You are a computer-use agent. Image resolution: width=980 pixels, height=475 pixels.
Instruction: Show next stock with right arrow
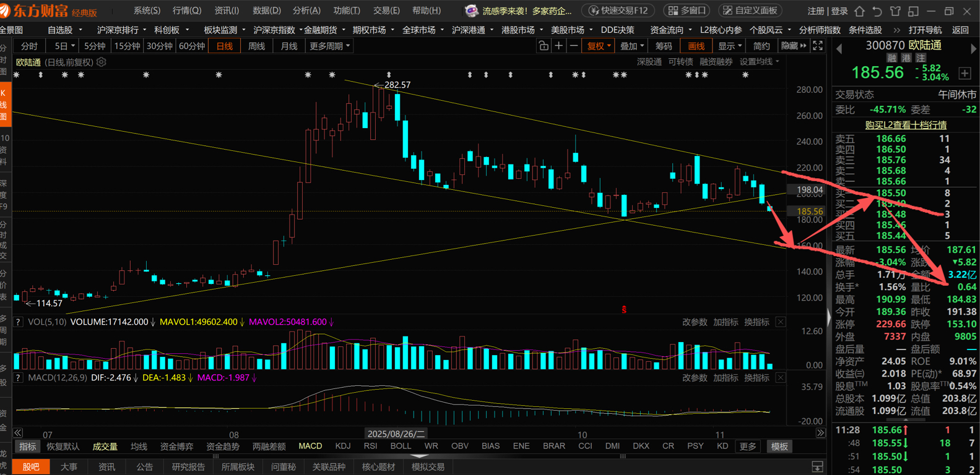(973, 49)
